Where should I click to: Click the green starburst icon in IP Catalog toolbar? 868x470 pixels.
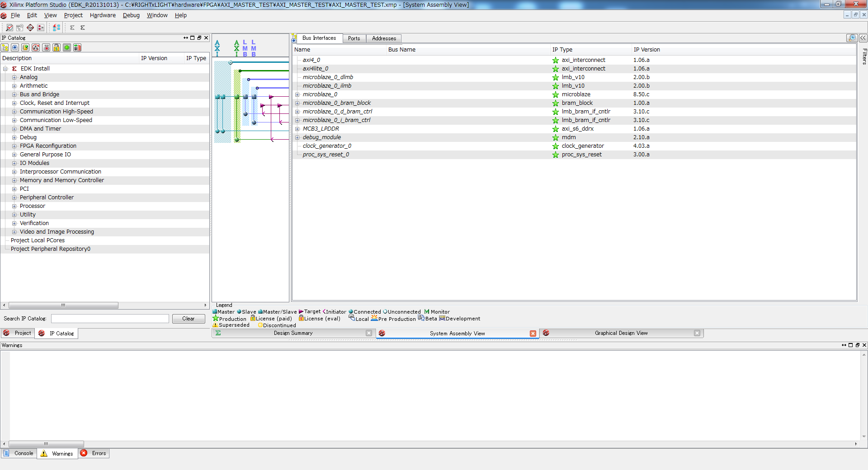click(67, 47)
